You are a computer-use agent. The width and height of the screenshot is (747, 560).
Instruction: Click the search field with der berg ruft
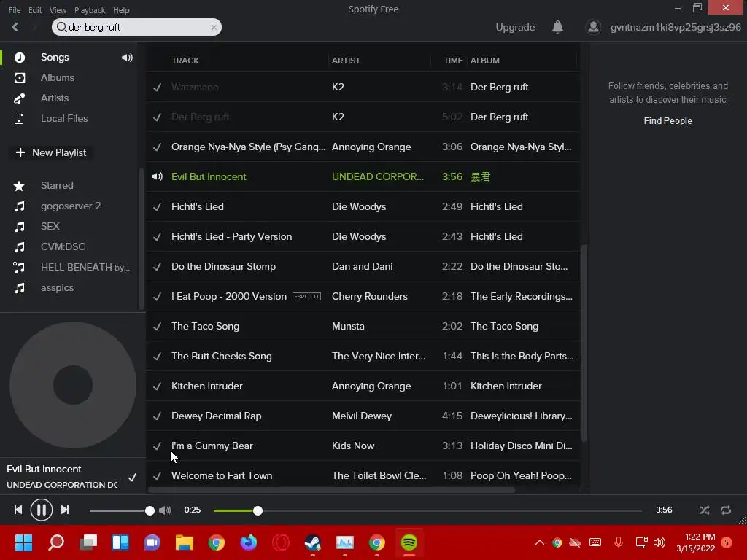(x=136, y=27)
